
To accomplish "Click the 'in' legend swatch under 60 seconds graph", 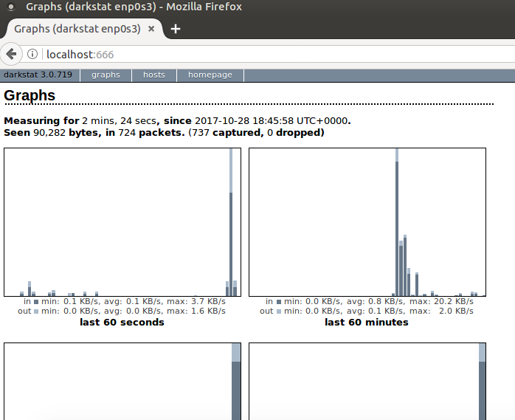I will click(36, 302).
